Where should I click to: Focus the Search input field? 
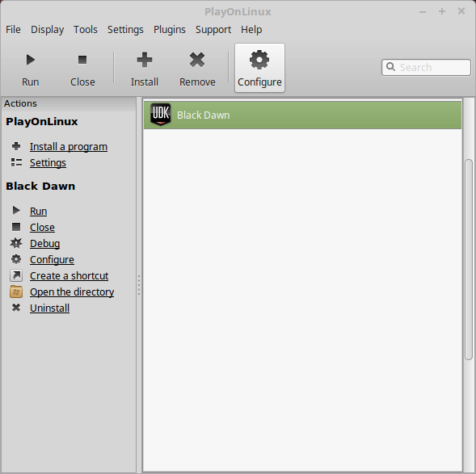(426, 67)
